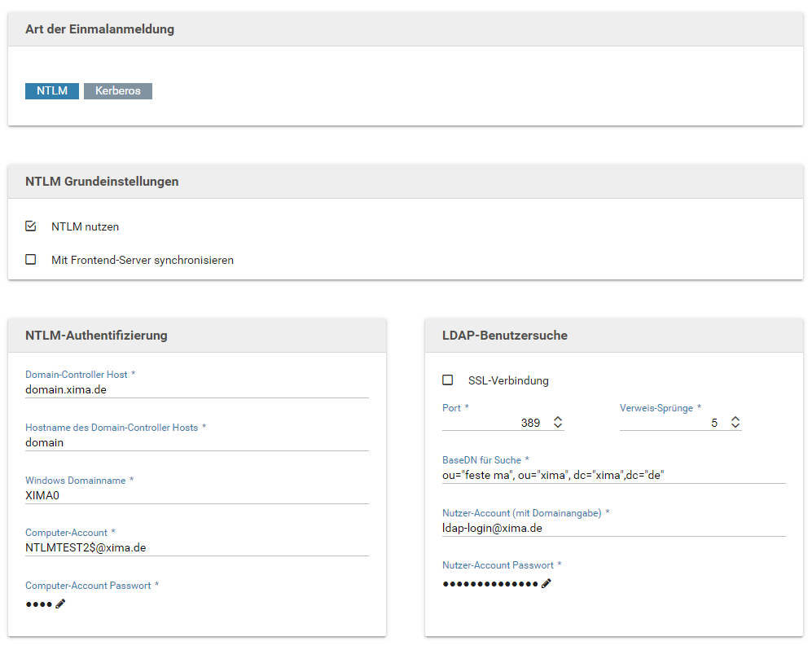Viewport: 812px width, 650px height.
Task: Click the BaseDN für Suche field
Action: click(x=613, y=475)
